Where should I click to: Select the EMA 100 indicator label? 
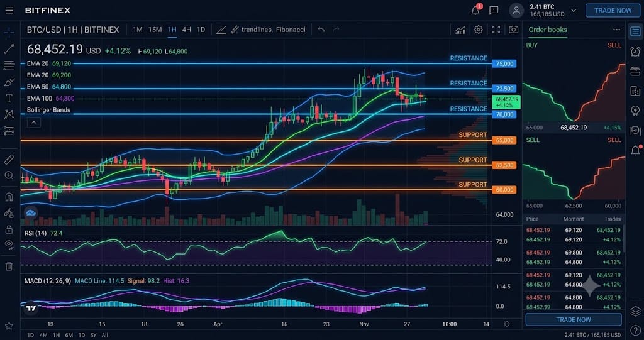tap(40, 99)
